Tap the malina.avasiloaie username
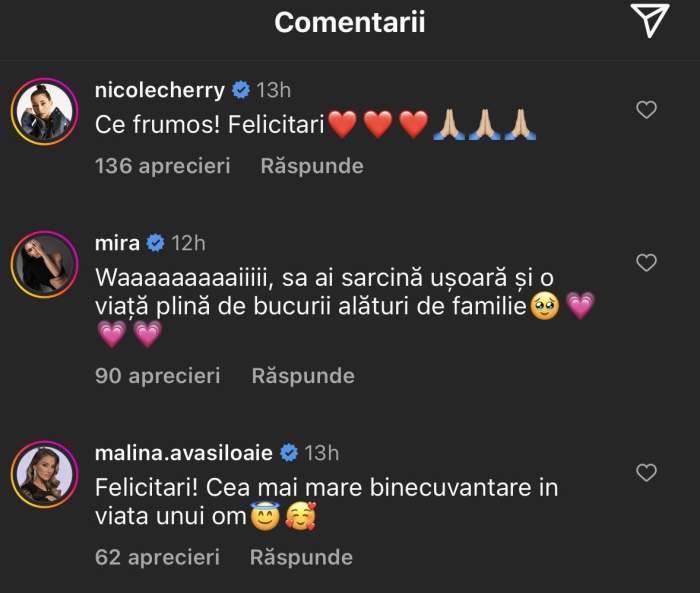The image size is (700, 593). (x=183, y=453)
